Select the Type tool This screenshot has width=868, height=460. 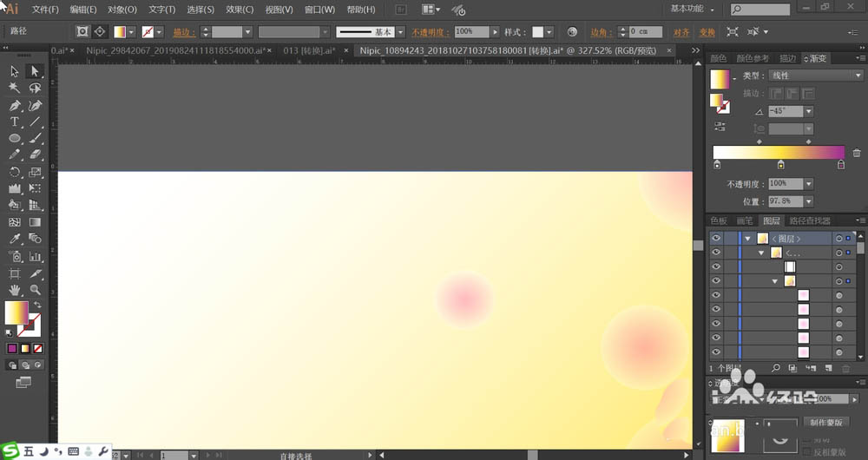15,122
